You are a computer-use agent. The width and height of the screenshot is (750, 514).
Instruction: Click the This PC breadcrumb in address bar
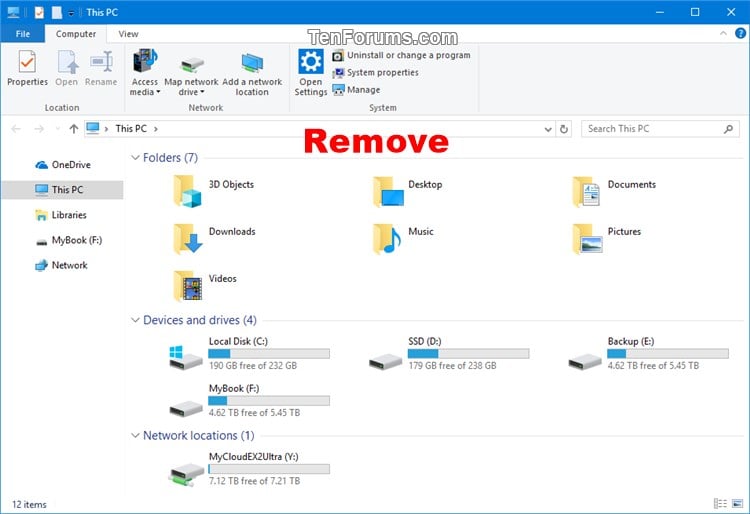tap(131, 129)
